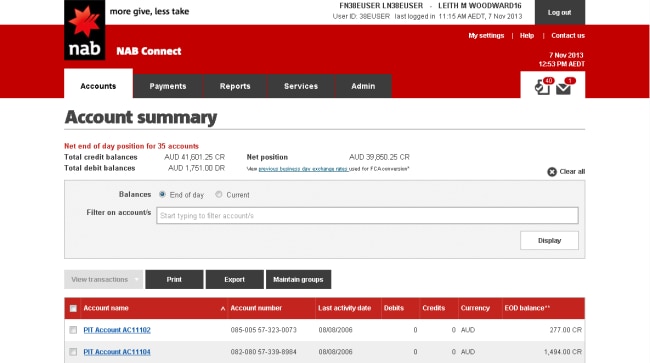Open the Contact us link
650x363 pixels.
[x=568, y=36]
